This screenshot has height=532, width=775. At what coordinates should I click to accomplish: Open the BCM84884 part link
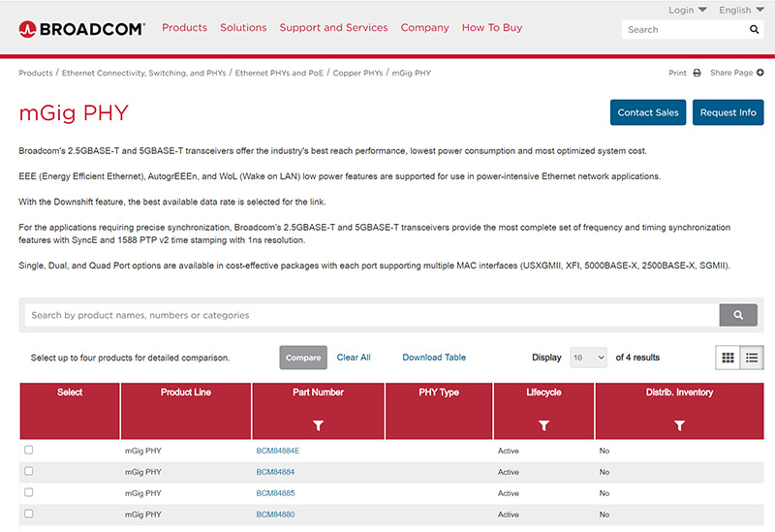pos(275,472)
